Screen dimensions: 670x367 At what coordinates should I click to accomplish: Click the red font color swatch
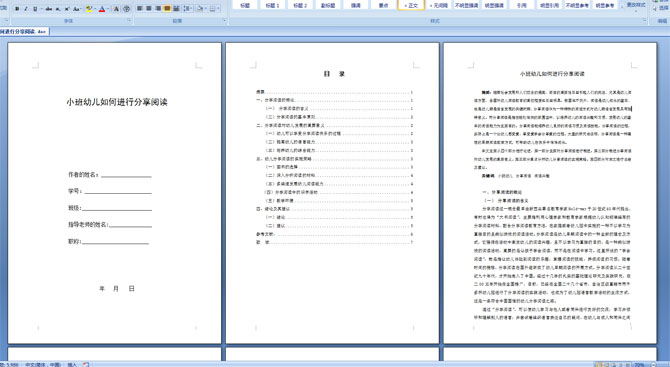pos(102,9)
